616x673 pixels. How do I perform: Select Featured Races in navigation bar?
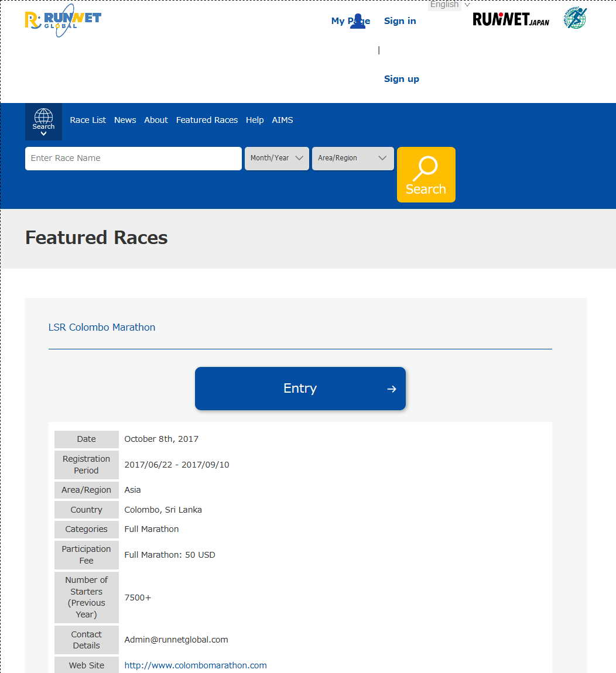pyautogui.click(x=207, y=120)
